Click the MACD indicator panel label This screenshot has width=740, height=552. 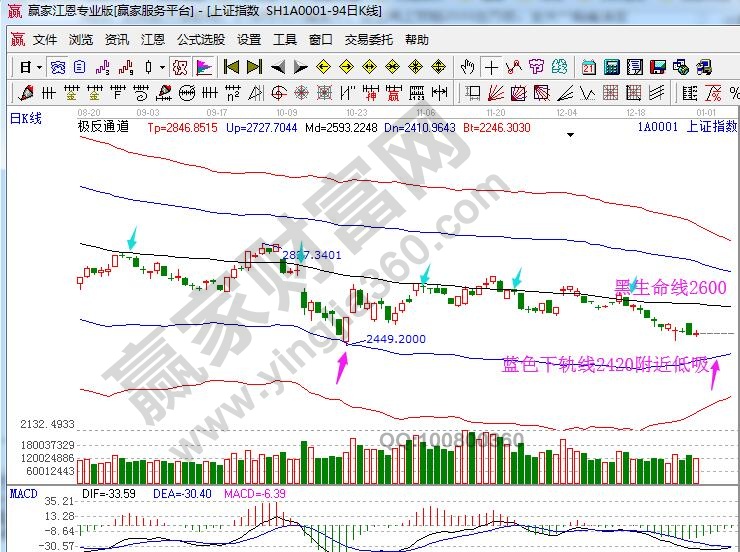pos(22,494)
